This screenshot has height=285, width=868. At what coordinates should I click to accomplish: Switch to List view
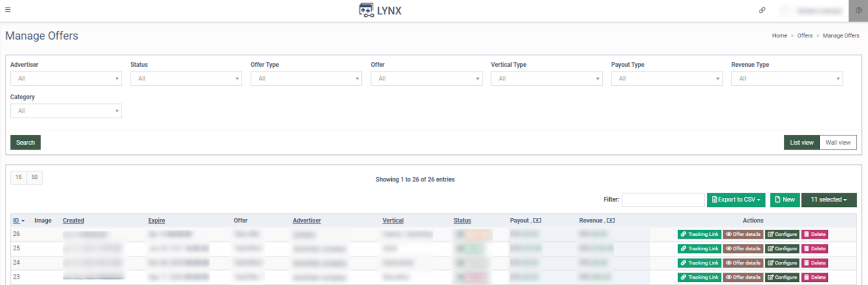(x=801, y=142)
